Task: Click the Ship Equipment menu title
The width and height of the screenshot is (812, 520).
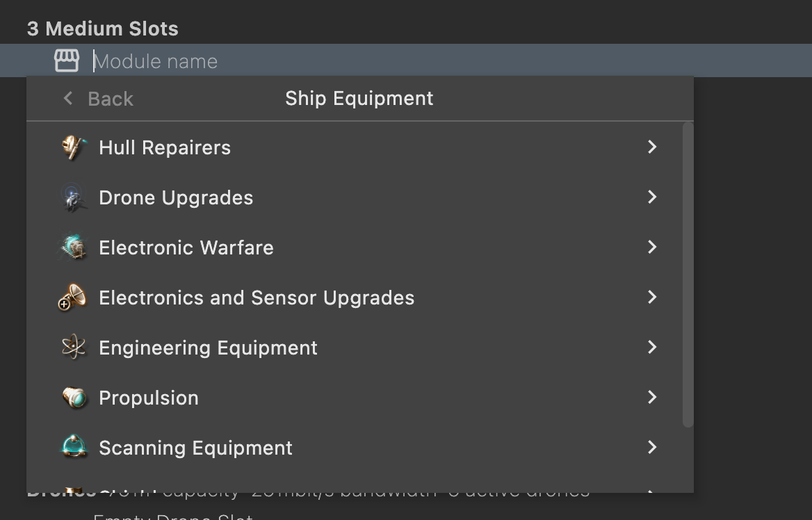Action: tap(359, 99)
